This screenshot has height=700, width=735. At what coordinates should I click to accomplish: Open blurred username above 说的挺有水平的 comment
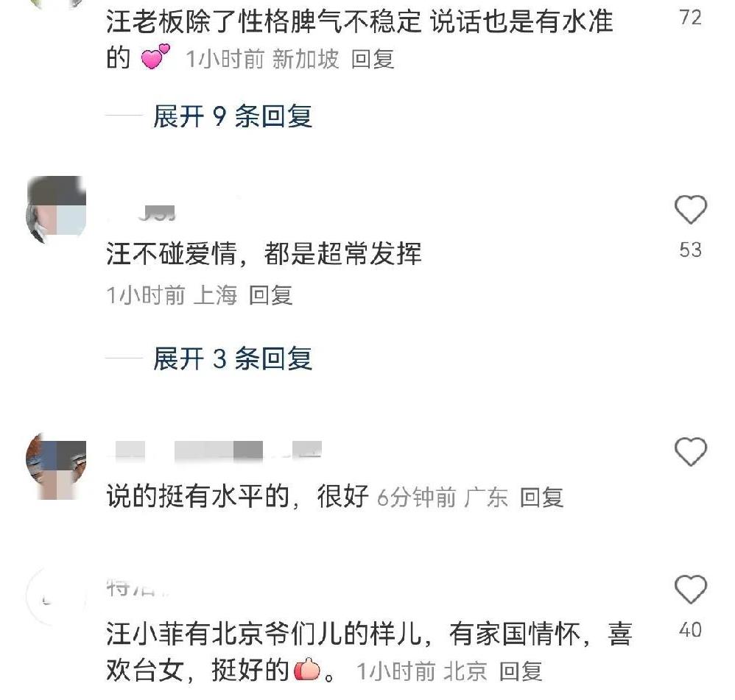coord(215,450)
